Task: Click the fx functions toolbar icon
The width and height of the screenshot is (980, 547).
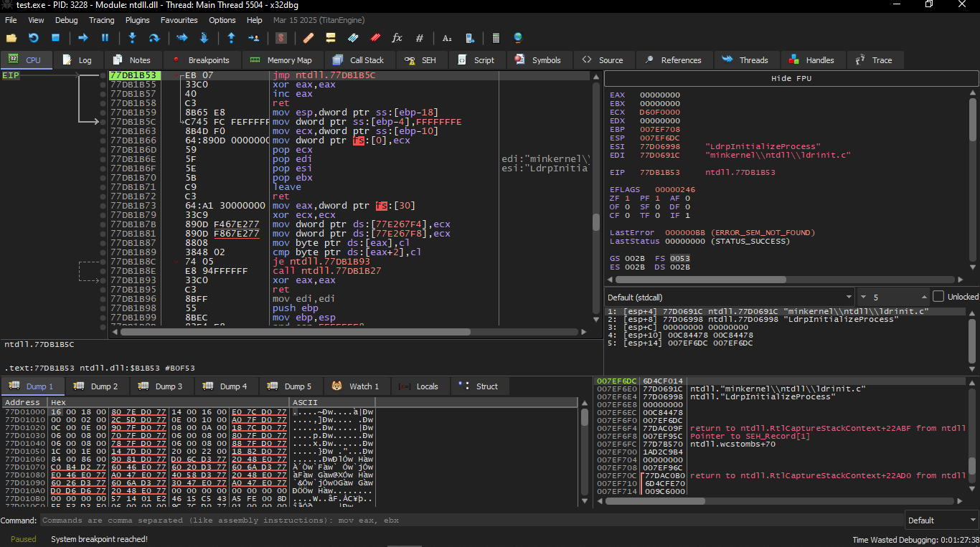Action: (397, 38)
